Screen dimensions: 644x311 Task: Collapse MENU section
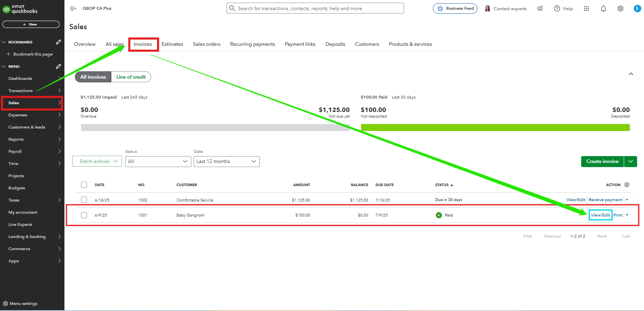click(x=4, y=66)
